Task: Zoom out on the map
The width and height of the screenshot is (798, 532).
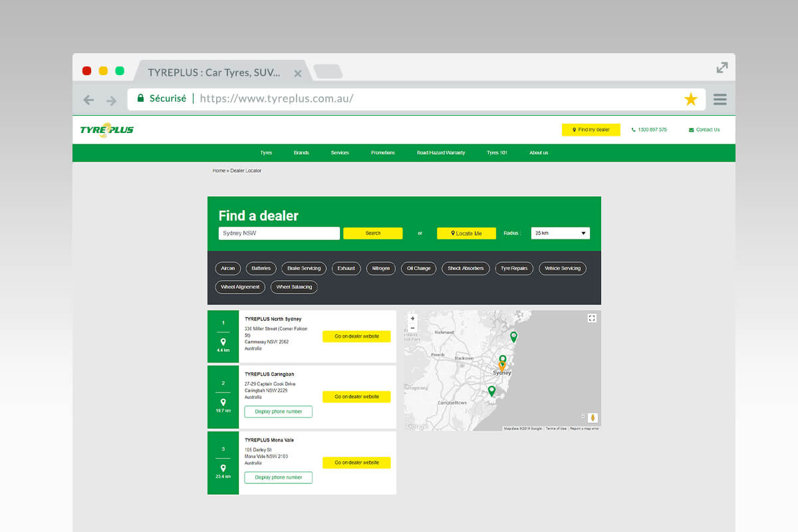Action: tap(412, 328)
